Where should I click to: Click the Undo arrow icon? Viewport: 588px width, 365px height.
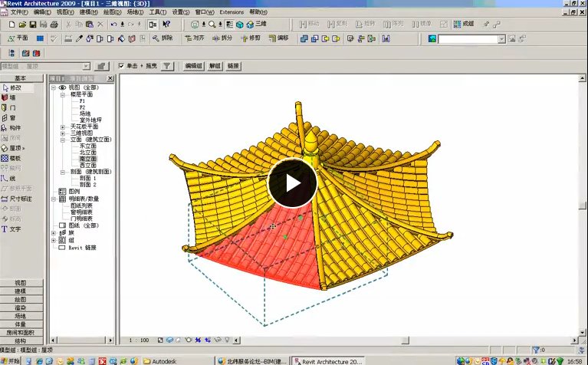point(113,25)
